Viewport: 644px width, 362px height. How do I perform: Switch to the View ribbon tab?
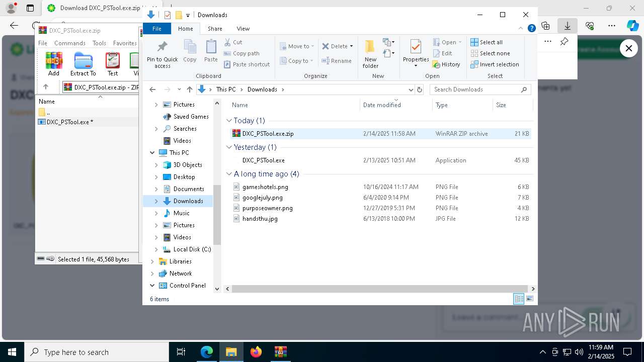click(x=243, y=29)
